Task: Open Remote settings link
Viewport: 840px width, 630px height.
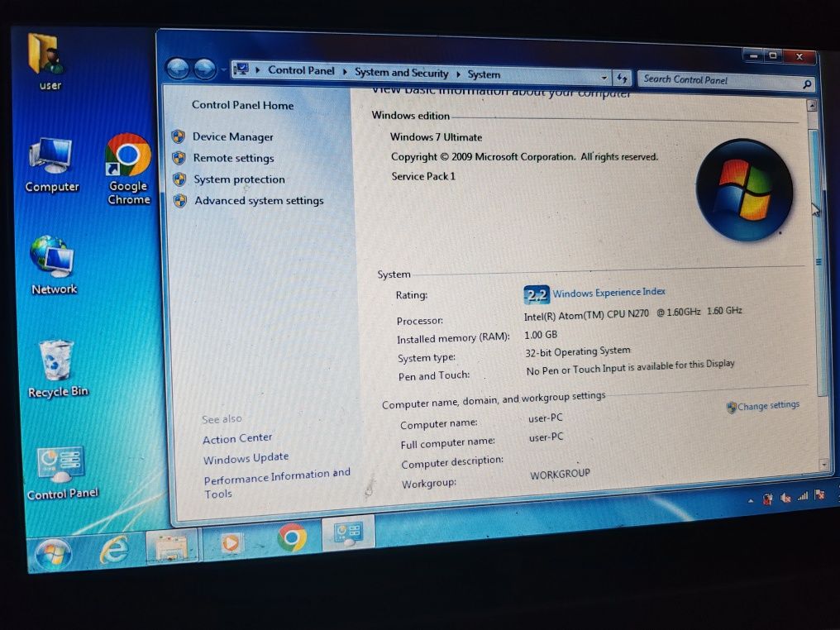Action: coord(234,158)
